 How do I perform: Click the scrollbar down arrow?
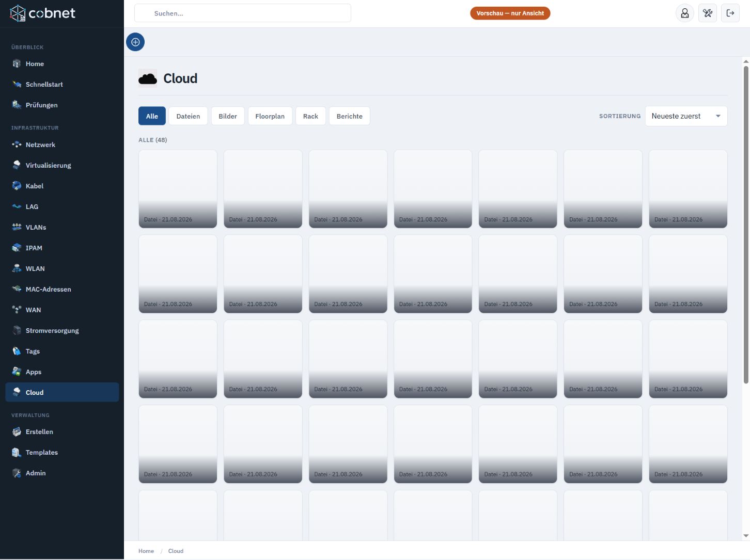pos(746,536)
